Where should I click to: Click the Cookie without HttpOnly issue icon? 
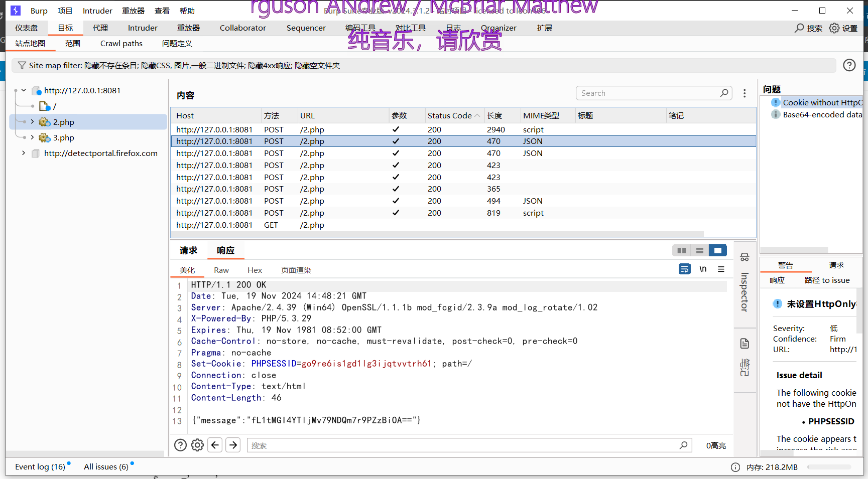coord(776,102)
